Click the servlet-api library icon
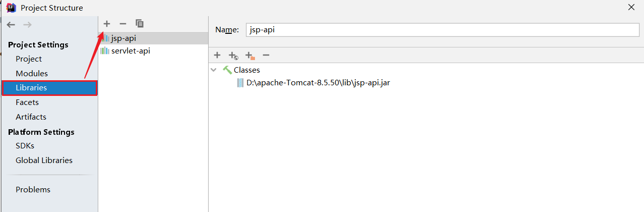 pyautogui.click(x=105, y=51)
